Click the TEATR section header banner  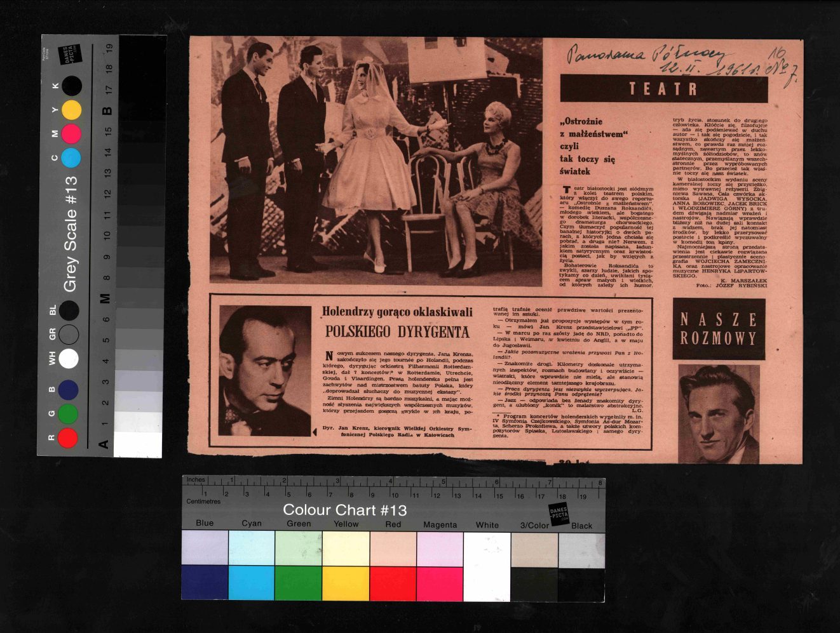pyautogui.click(x=663, y=89)
